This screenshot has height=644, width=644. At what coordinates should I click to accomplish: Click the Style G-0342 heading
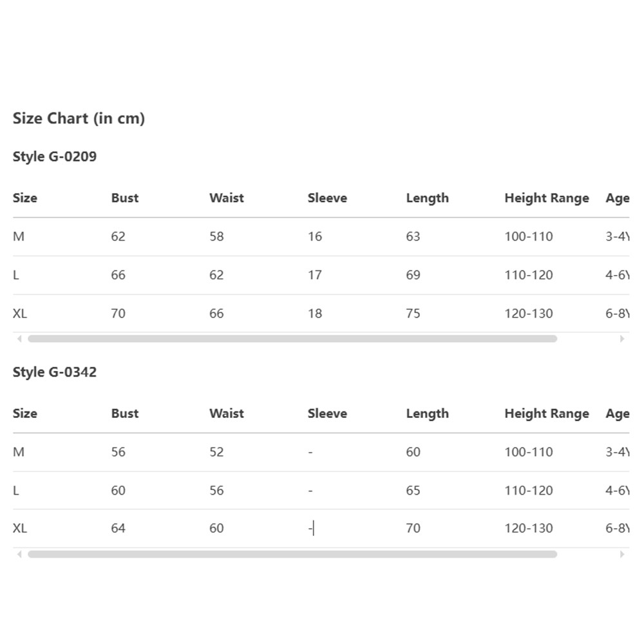tap(55, 372)
